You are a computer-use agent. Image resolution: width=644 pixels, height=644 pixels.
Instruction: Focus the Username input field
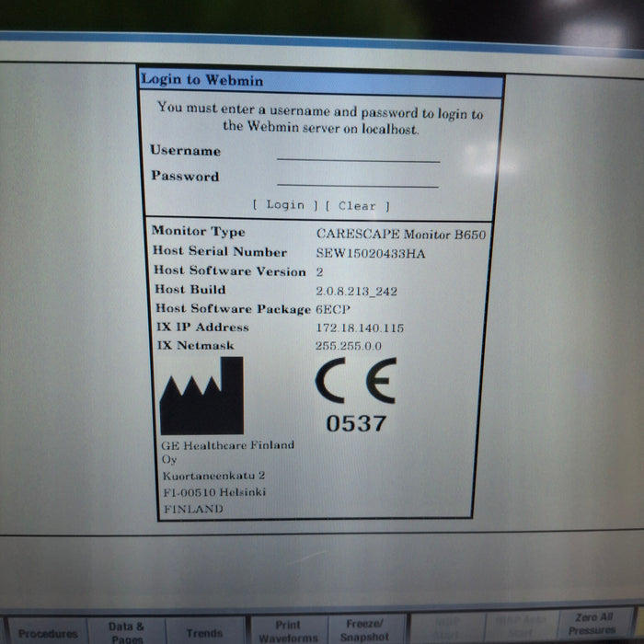pos(358,153)
